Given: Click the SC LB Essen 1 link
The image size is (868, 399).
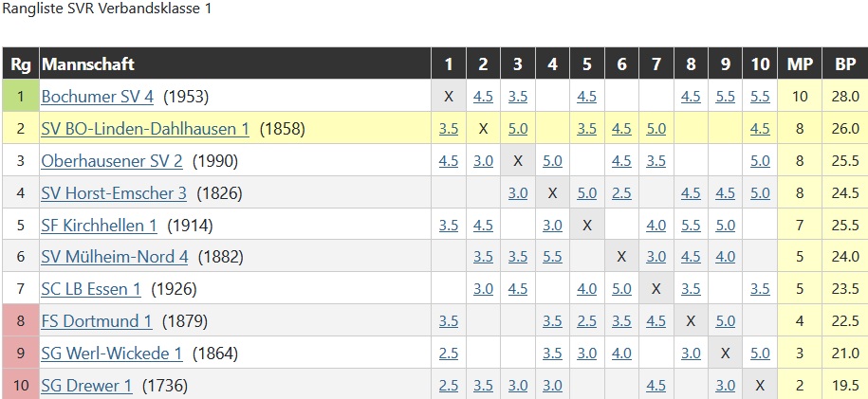Looking at the screenshot, I should click(x=91, y=289).
